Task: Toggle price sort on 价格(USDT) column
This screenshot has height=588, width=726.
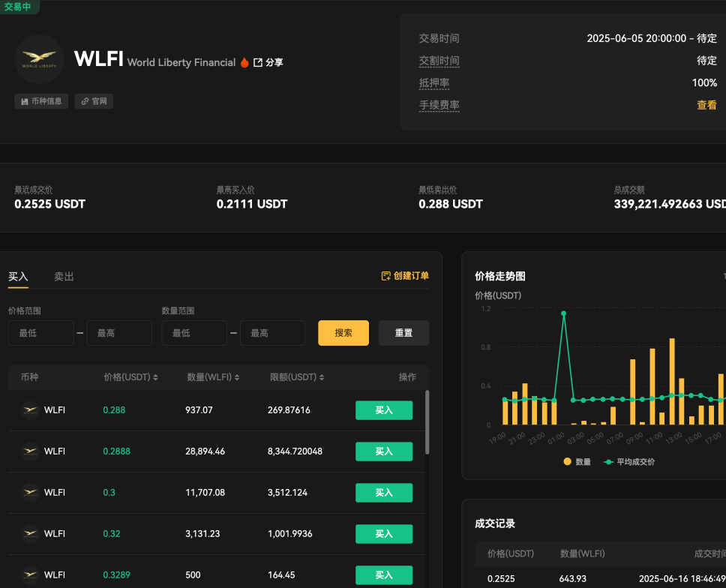Action: point(157,377)
